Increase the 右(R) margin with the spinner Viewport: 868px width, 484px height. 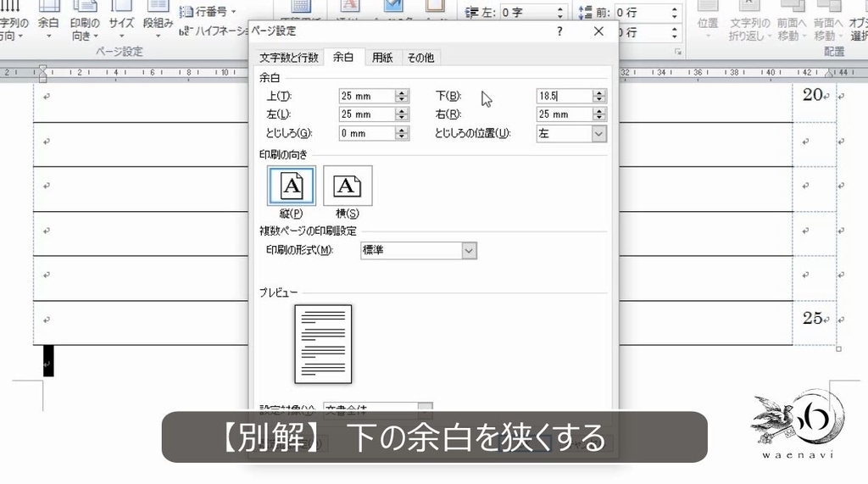[599, 111]
